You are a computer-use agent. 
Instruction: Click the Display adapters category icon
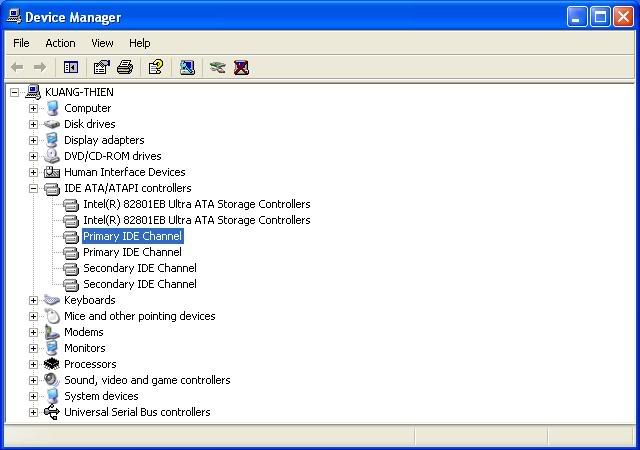tap(52, 140)
